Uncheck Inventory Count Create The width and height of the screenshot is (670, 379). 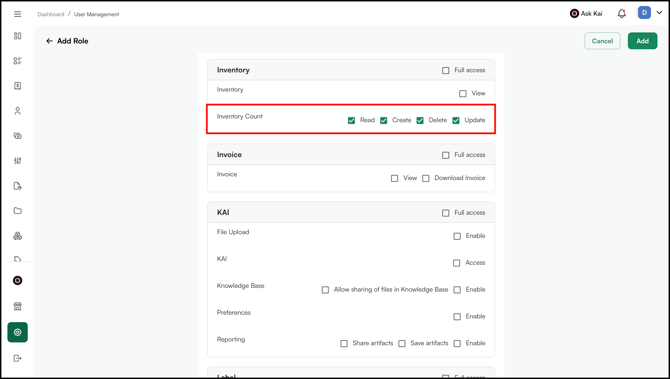coord(384,120)
